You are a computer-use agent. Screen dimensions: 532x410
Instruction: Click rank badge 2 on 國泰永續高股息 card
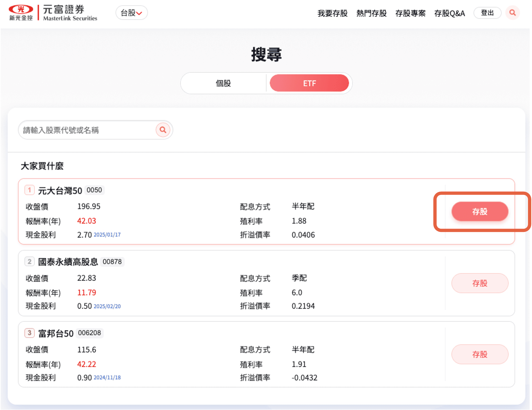(29, 262)
